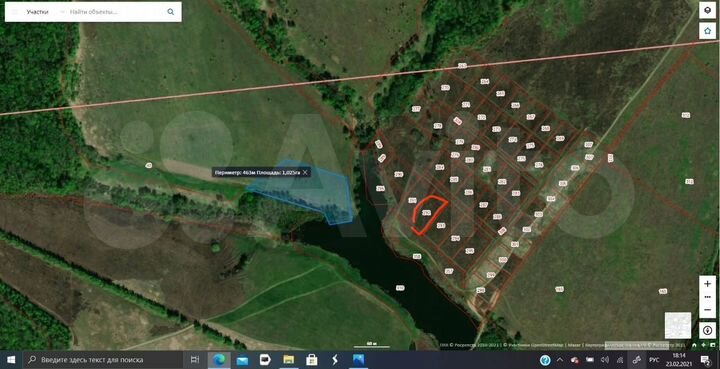The height and width of the screenshot is (369, 720).
Task: Open Microsoft Edge from taskbar
Action: [x=219, y=360]
